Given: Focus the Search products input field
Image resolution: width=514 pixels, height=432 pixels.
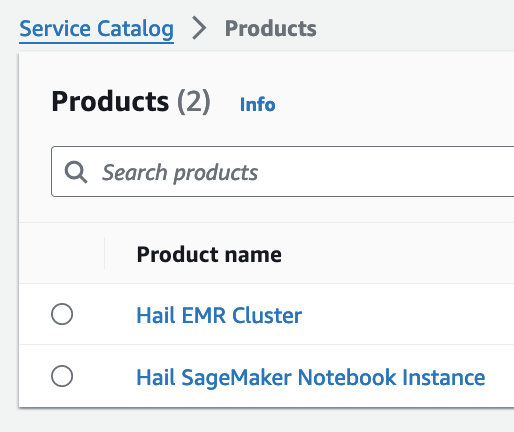Looking at the screenshot, I should pos(283,172).
